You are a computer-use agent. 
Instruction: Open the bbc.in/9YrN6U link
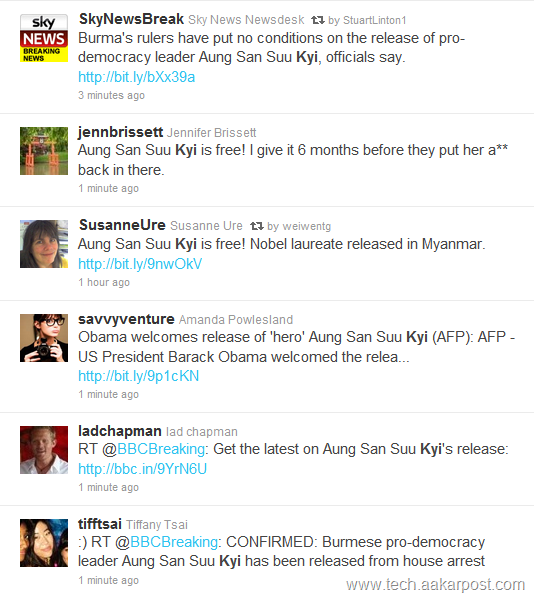point(142,469)
